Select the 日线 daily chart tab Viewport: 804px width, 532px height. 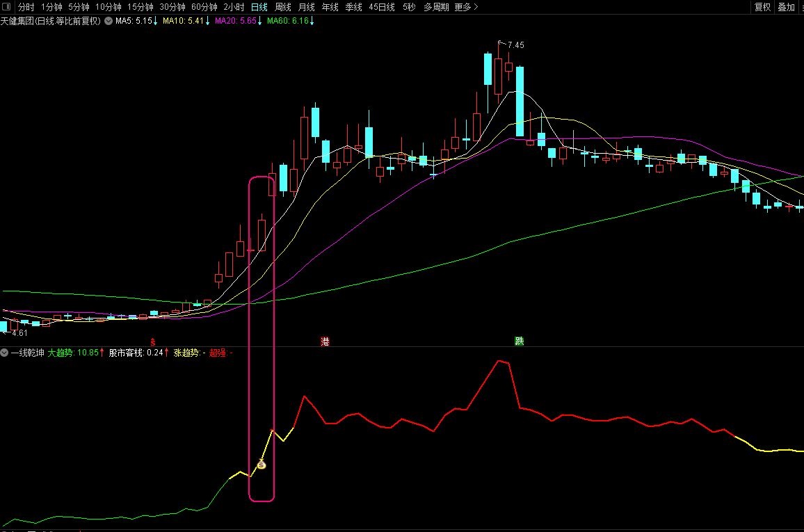click(259, 7)
